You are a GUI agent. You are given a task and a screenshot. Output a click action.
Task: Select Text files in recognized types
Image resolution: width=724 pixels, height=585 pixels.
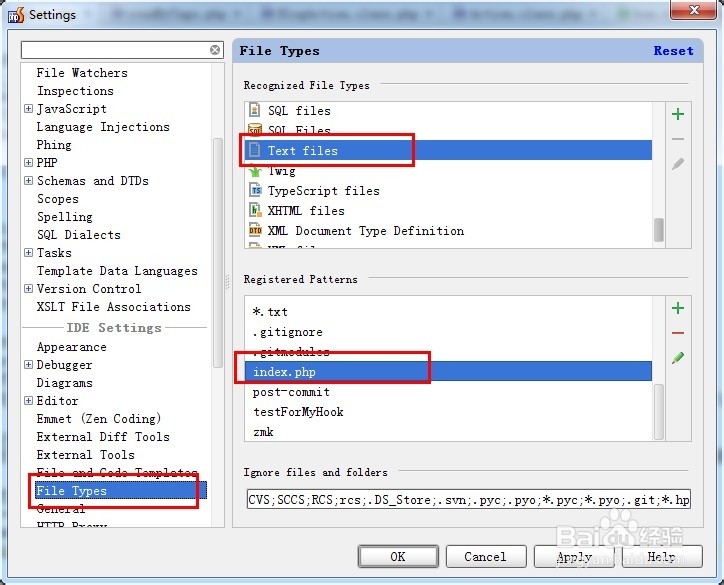[448, 151]
